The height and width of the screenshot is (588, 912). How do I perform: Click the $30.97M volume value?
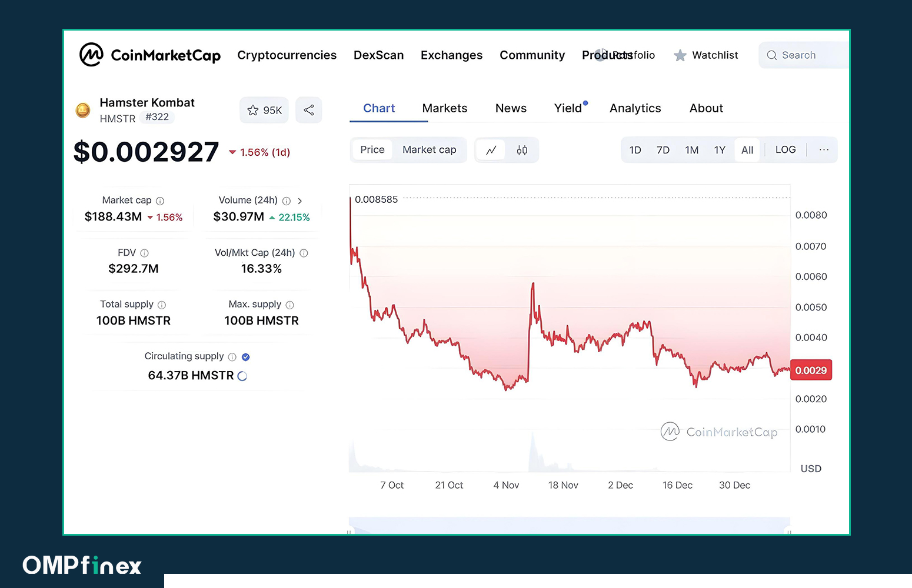click(x=239, y=217)
